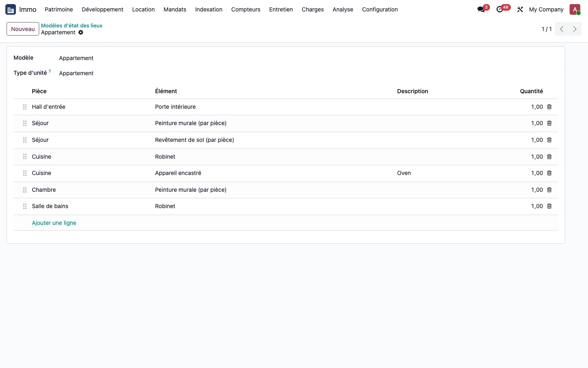Open the Entretien menu

point(281,9)
